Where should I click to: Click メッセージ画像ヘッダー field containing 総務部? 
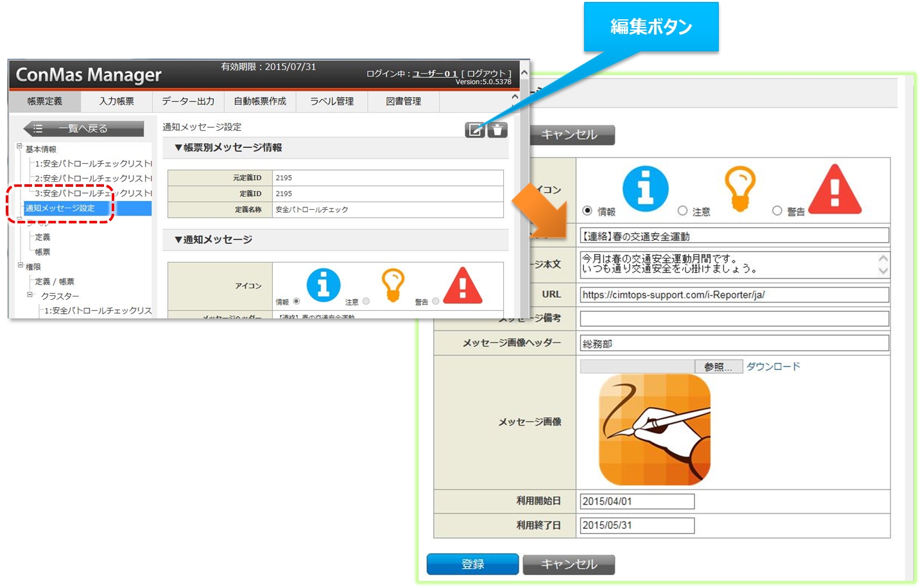pos(734,343)
